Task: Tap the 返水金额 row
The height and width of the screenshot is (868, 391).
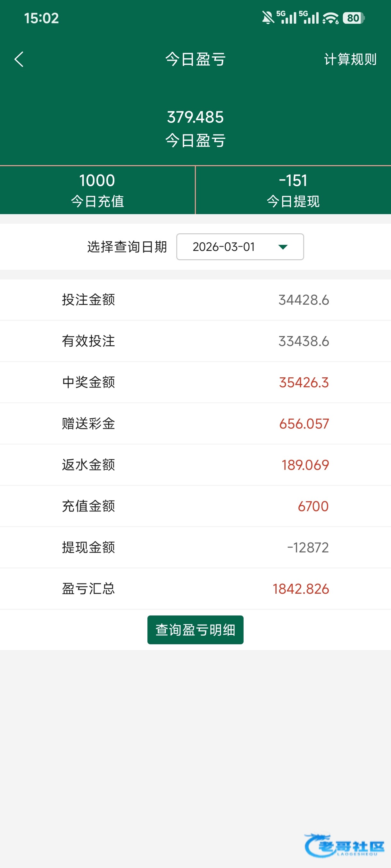Action: [x=195, y=465]
